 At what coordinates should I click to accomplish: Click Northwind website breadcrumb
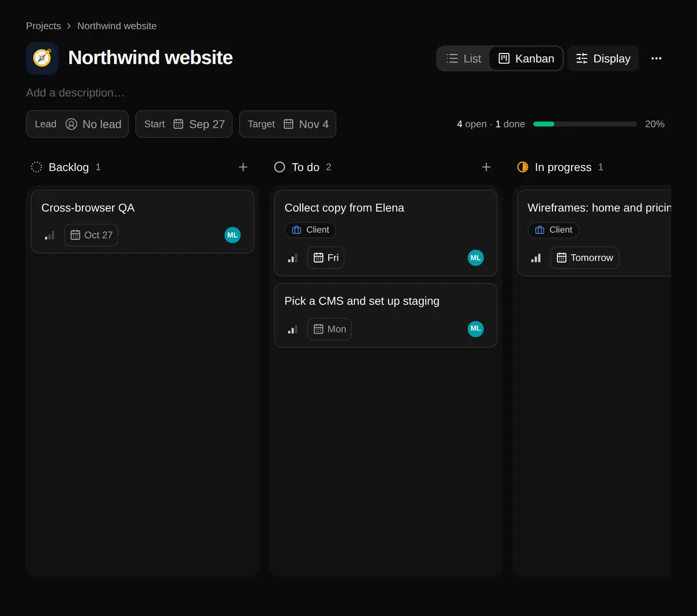pyautogui.click(x=117, y=26)
